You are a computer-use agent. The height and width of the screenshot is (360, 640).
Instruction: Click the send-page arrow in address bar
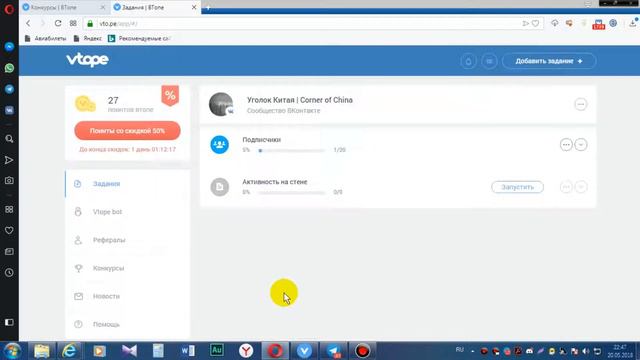point(526,24)
